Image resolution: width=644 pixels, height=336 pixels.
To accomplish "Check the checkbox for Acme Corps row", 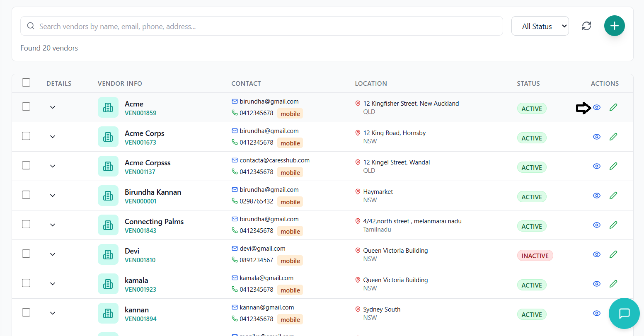I will pos(26,136).
